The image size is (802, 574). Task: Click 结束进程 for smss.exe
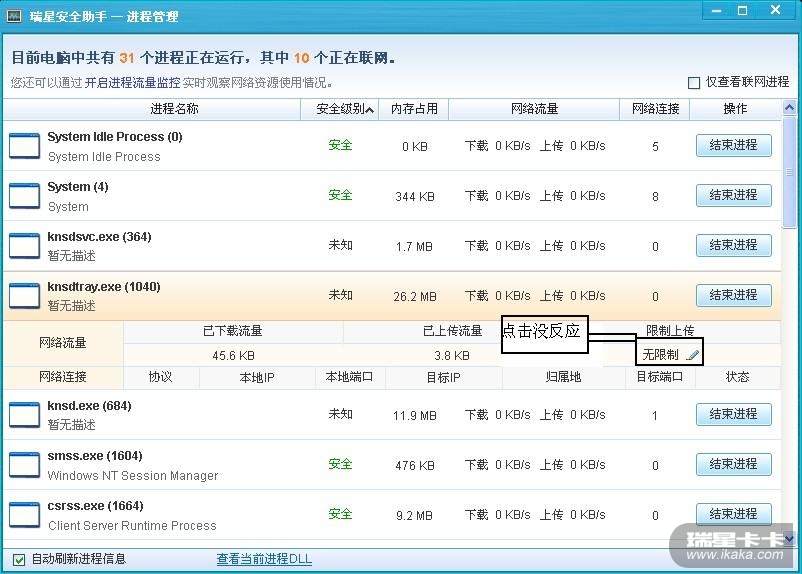733,465
